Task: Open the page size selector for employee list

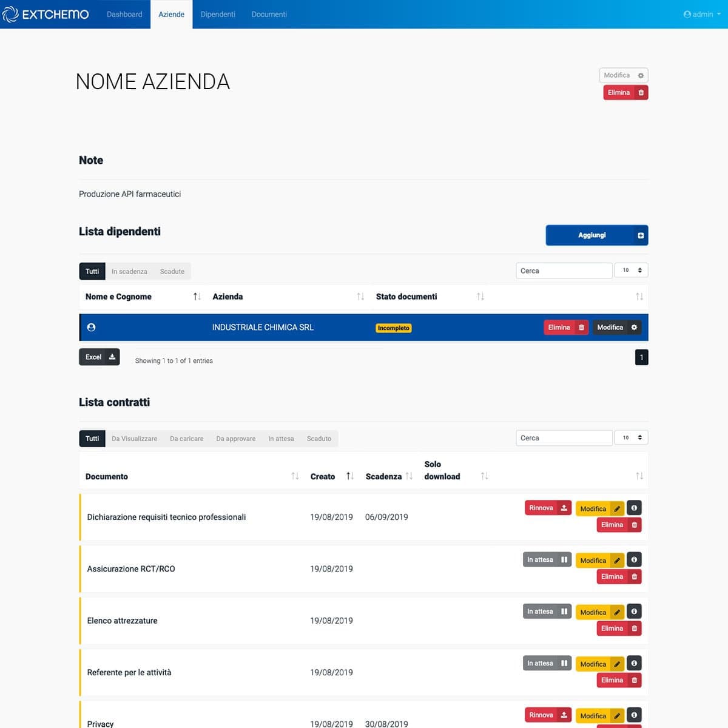Action: tap(632, 271)
